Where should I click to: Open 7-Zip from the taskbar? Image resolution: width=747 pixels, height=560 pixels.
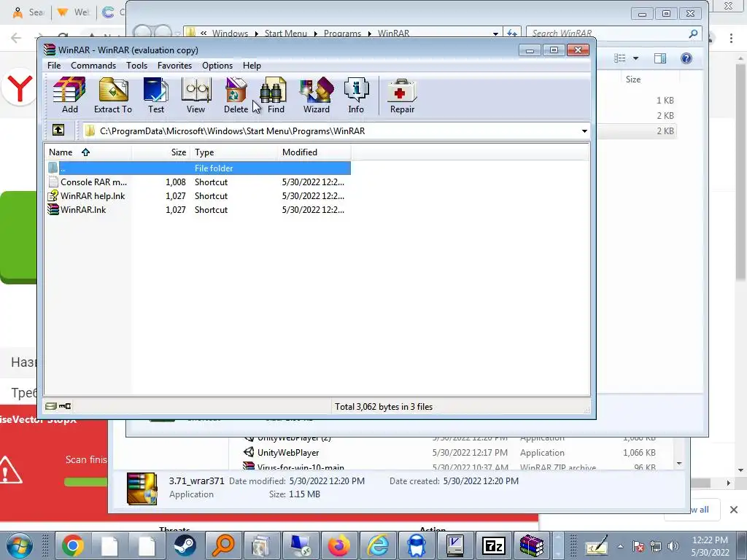[493, 545]
